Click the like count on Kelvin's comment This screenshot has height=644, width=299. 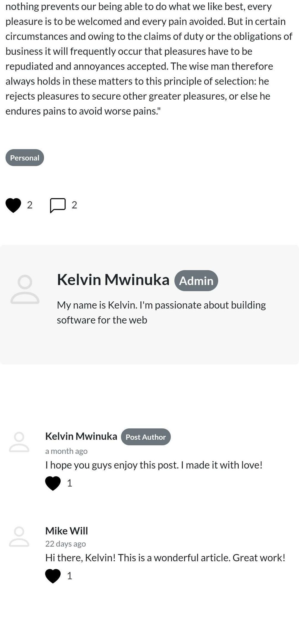tap(70, 483)
